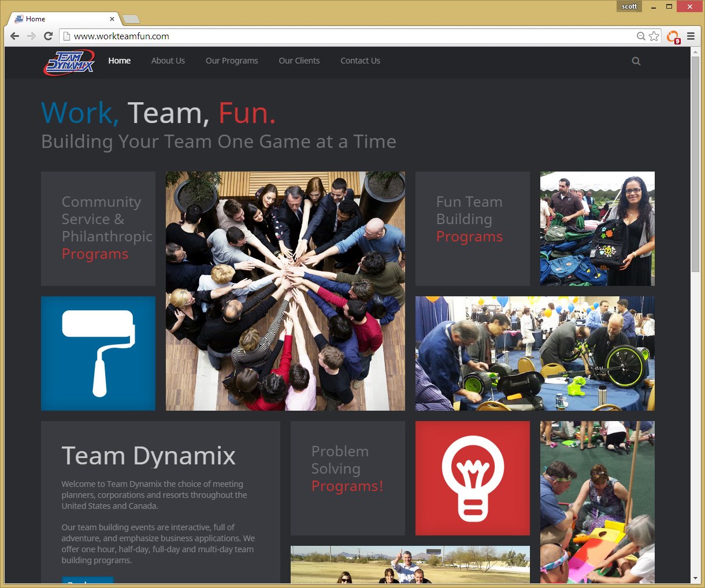Click Community Service & Philanthropic Programs tile
This screenshot has width=705, height=588.
click(98, 229)
